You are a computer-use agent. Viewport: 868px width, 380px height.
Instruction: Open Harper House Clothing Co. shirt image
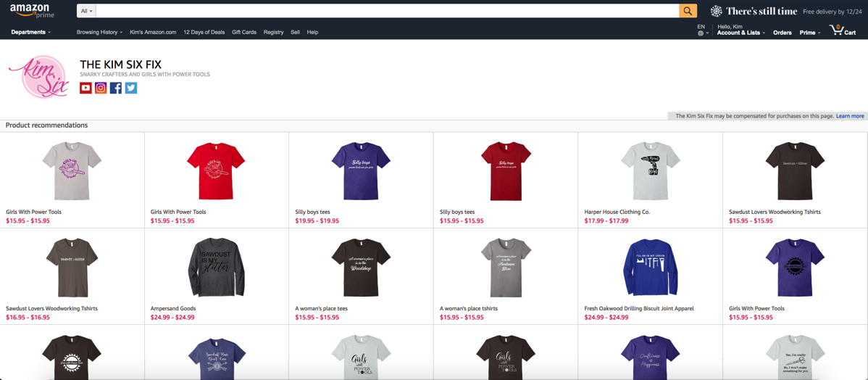point(650,170)
